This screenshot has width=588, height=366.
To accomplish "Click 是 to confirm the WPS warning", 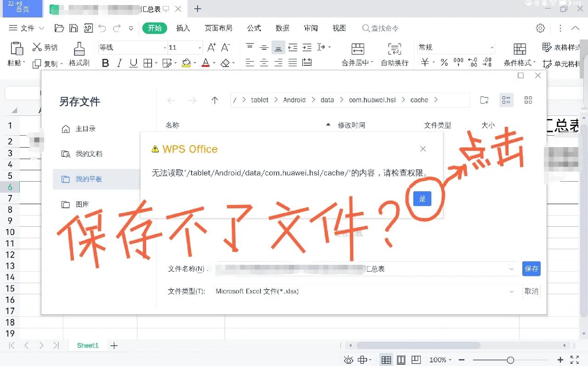I will (422, 198).
